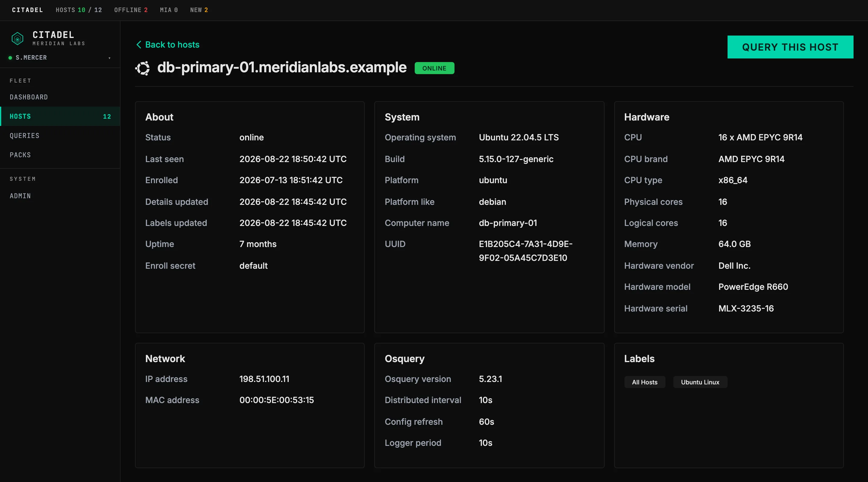Click the Hosts count badge 12
This screenshot has width=868, height=482.
[107, 117]
